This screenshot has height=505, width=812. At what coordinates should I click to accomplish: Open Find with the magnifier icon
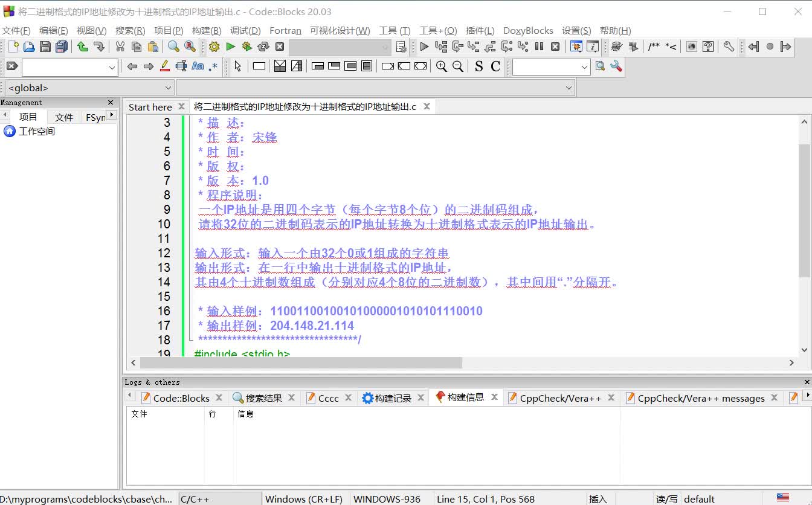173,47
